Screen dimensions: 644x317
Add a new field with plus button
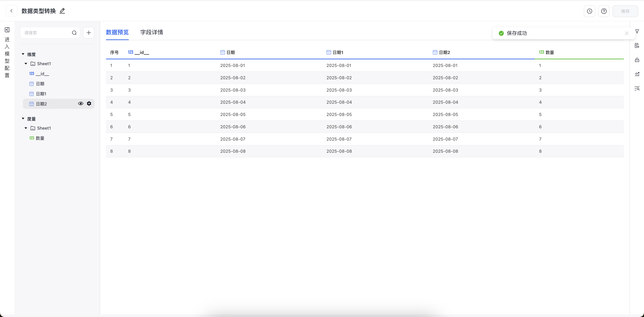click(x=89, y=33)
